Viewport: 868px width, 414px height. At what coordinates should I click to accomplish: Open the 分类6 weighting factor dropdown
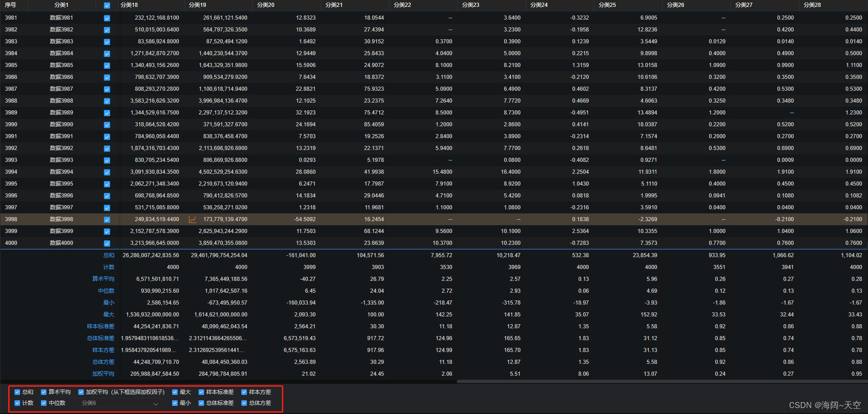pos(120,403)
